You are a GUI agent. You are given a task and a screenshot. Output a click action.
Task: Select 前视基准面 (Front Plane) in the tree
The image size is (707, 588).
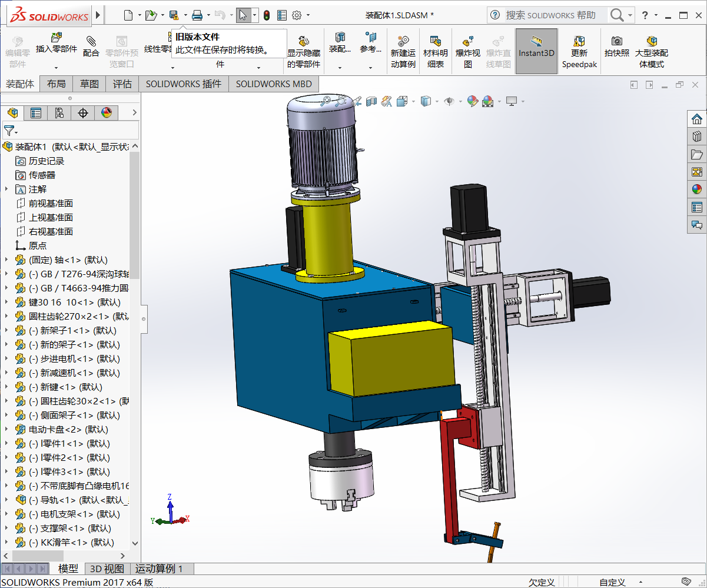point(51,203)
